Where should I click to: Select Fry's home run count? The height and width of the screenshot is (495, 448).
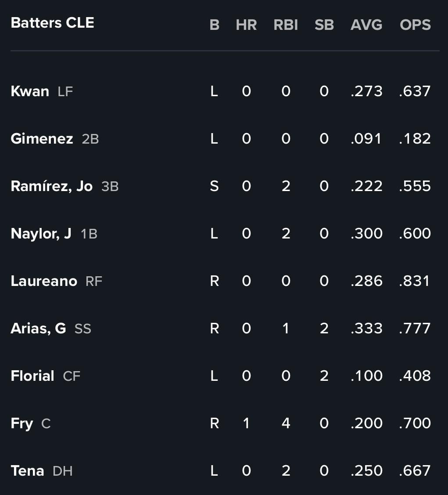click(246, 423)
